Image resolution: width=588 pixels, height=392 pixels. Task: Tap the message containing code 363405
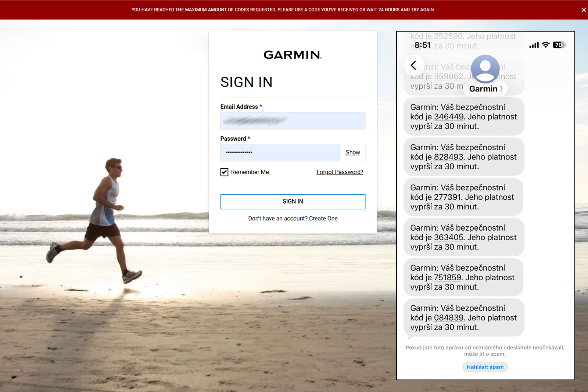(x=463, y=237)
